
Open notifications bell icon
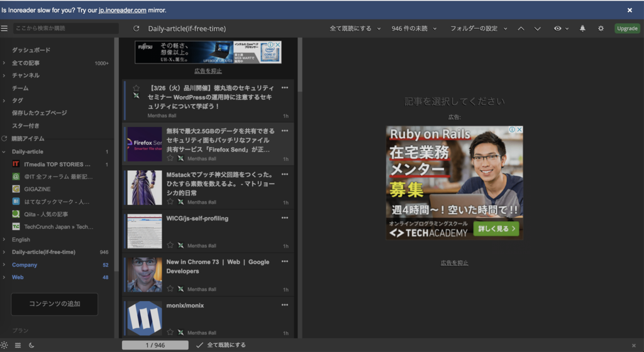coord(582,28)
